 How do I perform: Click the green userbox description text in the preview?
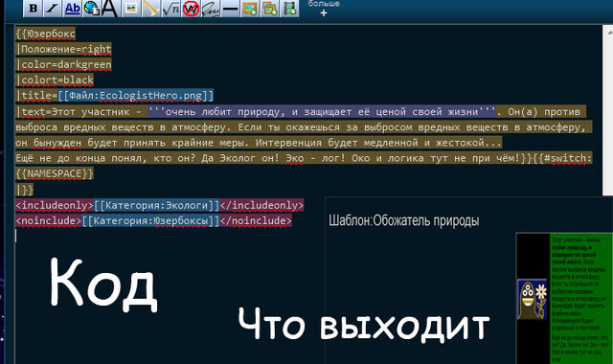coord(581,299)
